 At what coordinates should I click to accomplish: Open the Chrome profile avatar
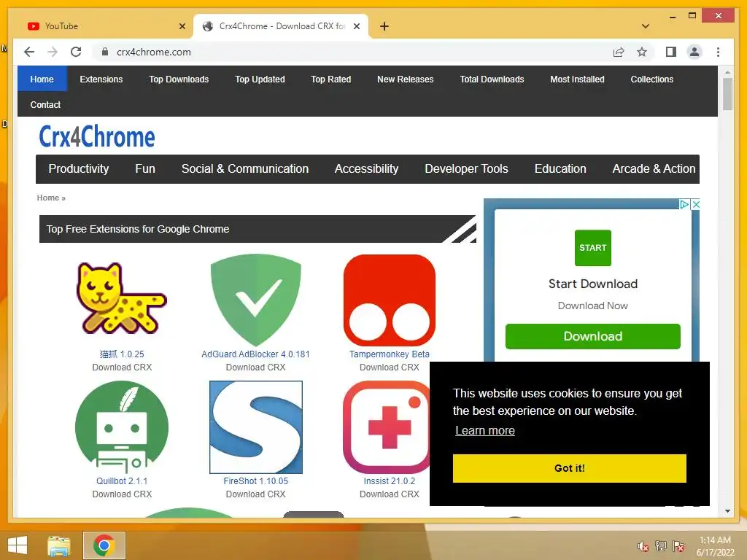[694, 52]
